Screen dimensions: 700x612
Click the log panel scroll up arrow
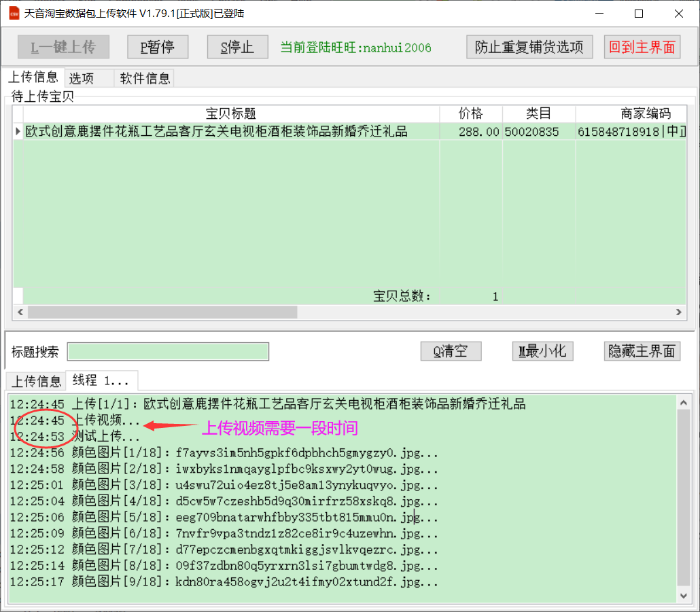[684, 402]
